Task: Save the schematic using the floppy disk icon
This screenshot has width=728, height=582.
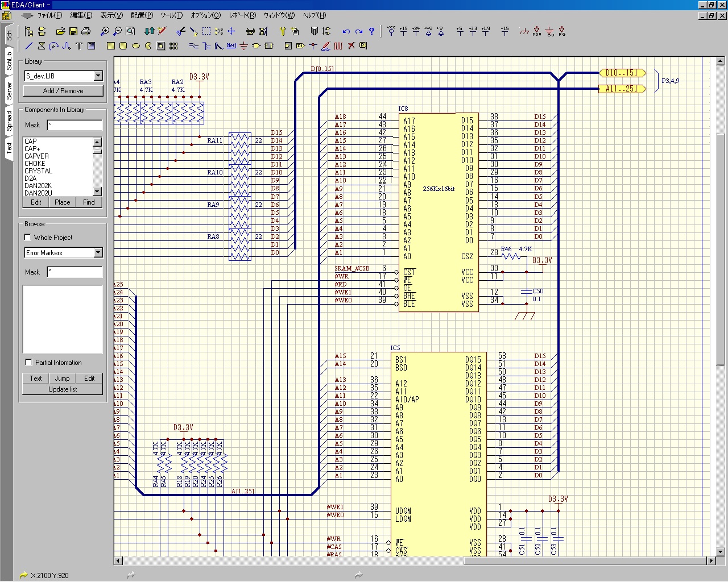Action: point(73,31)
